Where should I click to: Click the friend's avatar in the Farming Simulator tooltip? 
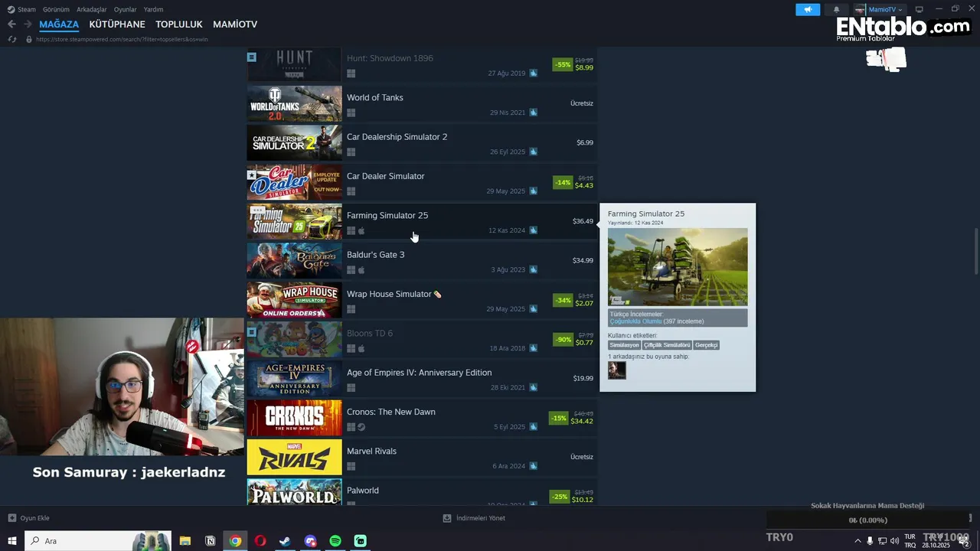[617, 370]
